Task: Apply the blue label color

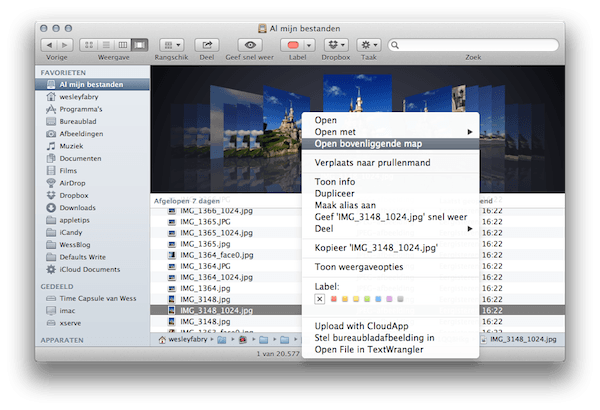Action: [378, 299]
